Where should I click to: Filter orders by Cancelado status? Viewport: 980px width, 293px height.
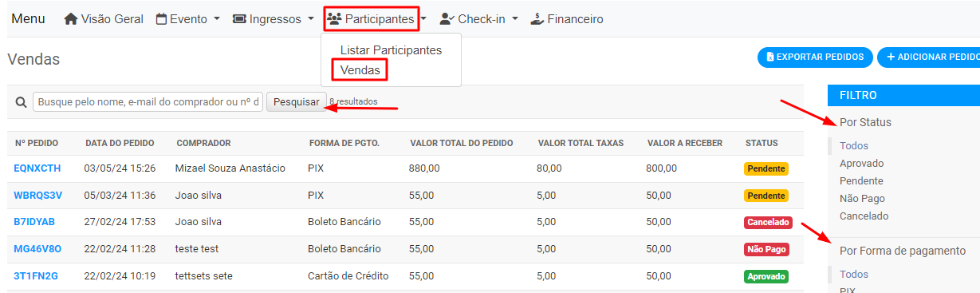click(x=864, y=216)
